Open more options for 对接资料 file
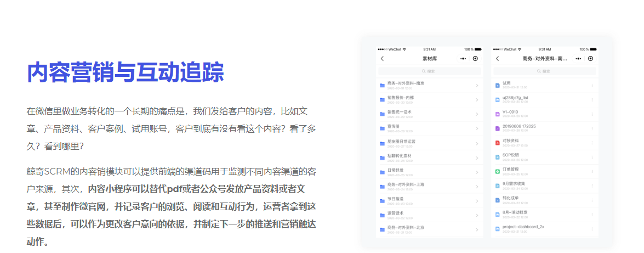The image size is (644, 253). [592, 143]
